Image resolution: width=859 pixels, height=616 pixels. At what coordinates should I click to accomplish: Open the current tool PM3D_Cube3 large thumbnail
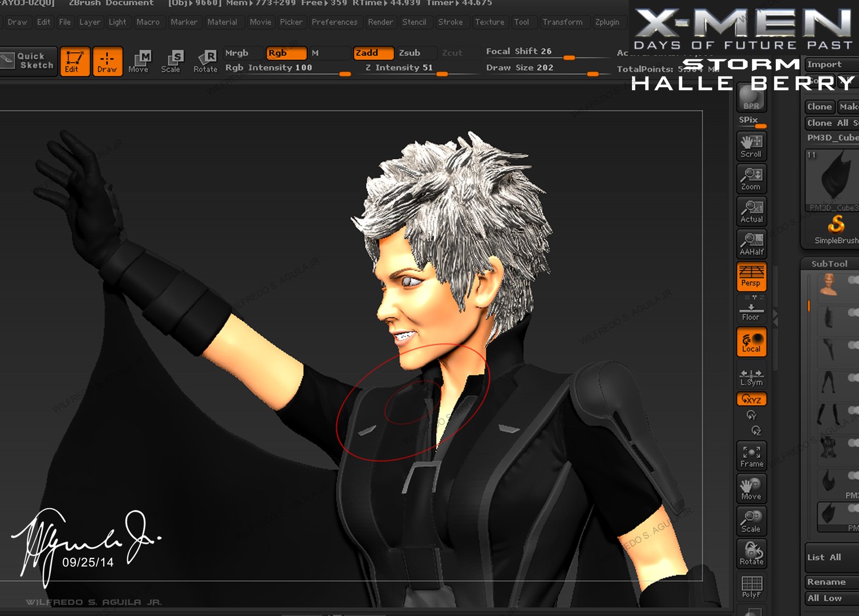[832, 181]
